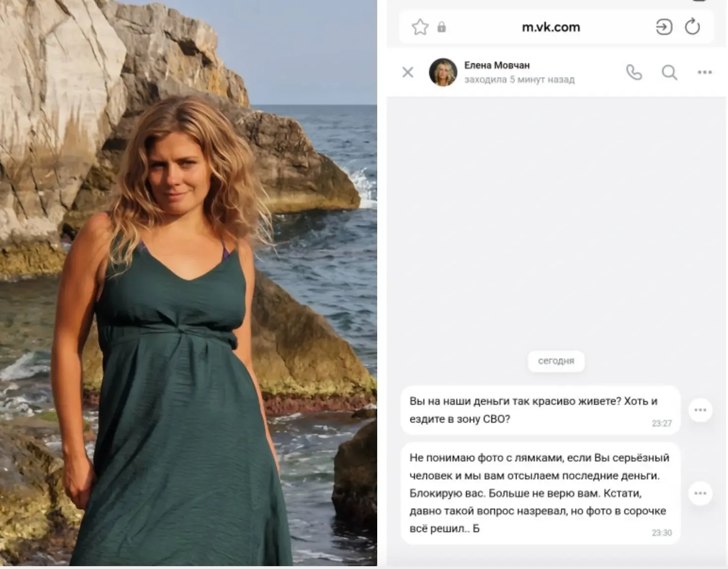Search the conversation with magnifier icon
Image resolution: width=728 pixels, height=569 pixels.
[670, 73]
